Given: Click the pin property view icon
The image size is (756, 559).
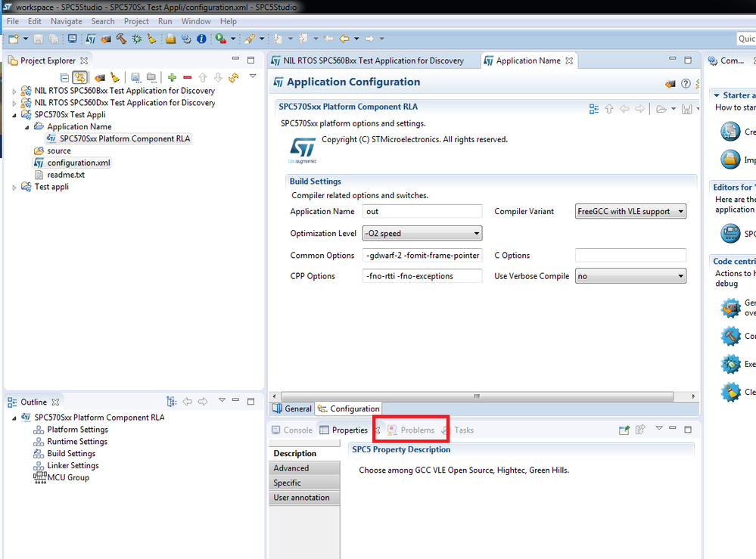Looking at the screenshot, I should coord(624,430).
